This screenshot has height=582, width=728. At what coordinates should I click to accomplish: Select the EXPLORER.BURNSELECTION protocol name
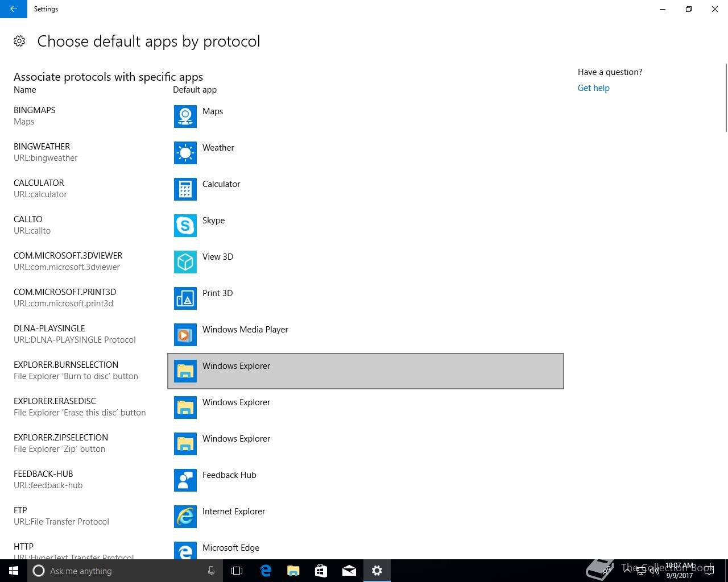66,365
